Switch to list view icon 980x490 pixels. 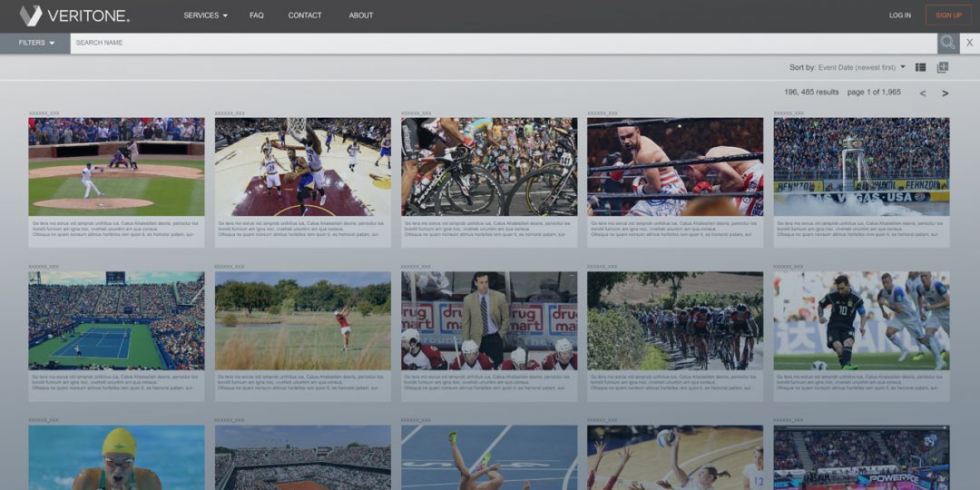921,67
